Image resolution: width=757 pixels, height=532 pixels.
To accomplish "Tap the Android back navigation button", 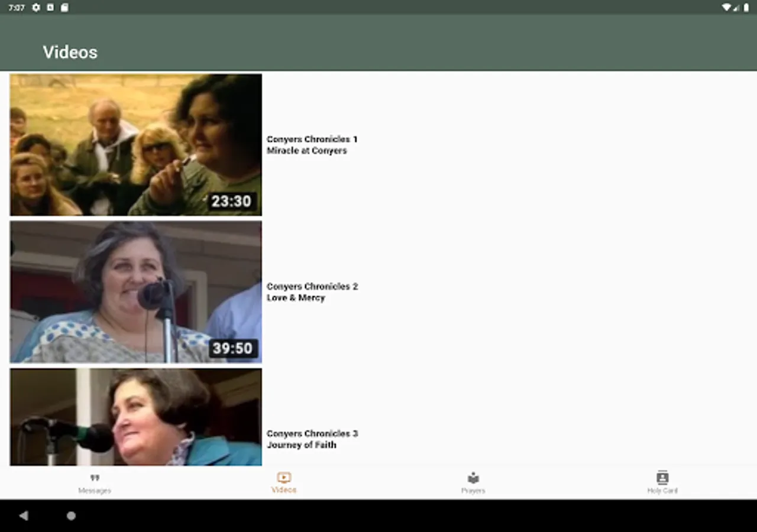I will coord(24,516).
